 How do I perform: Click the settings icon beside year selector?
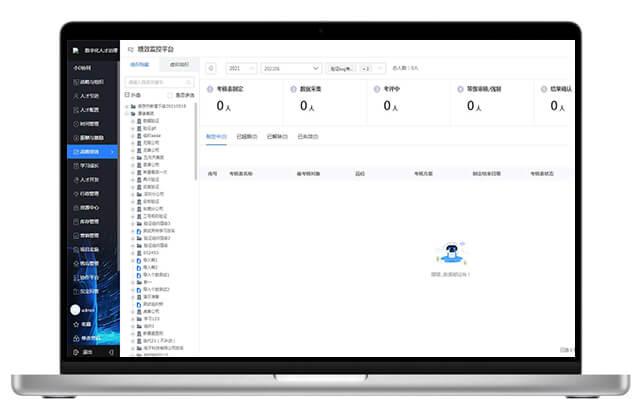click(211, 68)
